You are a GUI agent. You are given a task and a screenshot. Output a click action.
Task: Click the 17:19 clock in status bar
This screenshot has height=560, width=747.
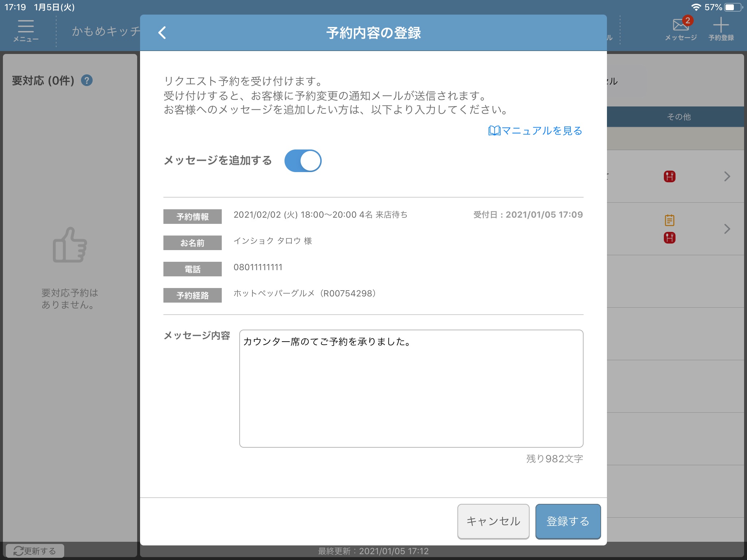pyautogui.click(x=15, y=7)
